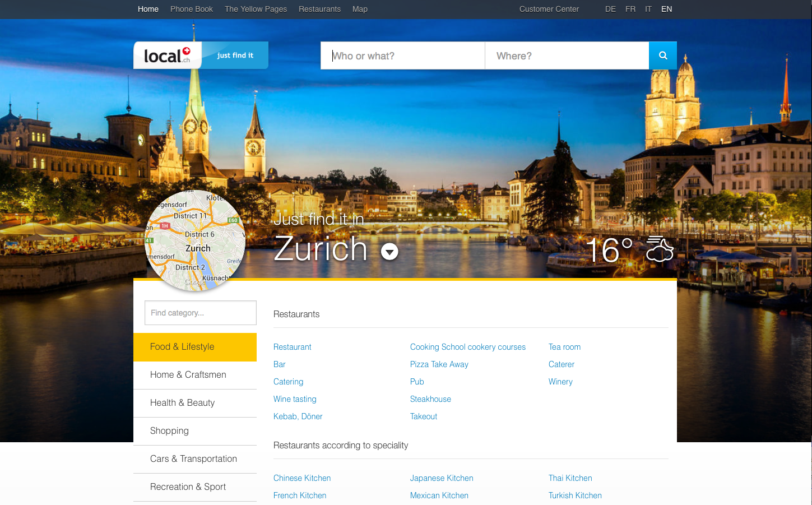Switch language to IT

(648, 9)
